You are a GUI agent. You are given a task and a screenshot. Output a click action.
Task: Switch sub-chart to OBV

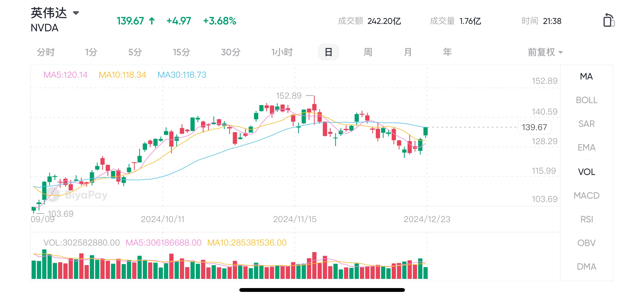[587, 243]
